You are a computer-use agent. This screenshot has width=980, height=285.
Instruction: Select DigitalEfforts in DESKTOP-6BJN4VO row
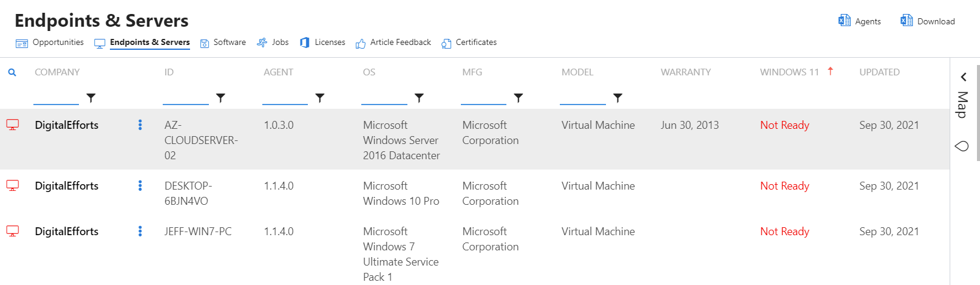point(67,186)
